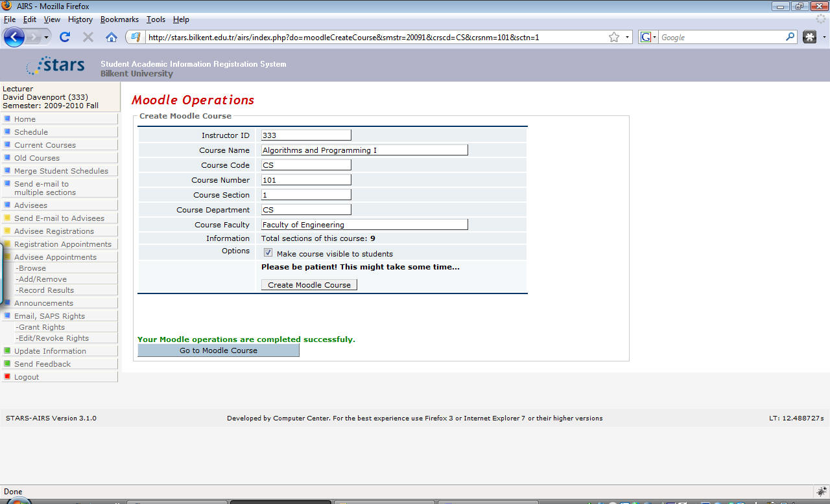Click inside the Google search box
Image resolution: width=830 pixels, height=504 pixels.
click(x=722, y=38)
